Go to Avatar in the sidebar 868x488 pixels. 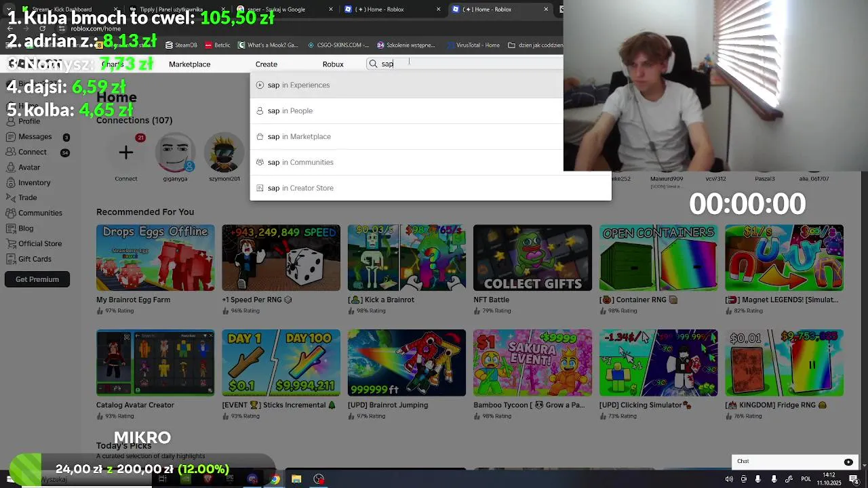coord(28,167)
